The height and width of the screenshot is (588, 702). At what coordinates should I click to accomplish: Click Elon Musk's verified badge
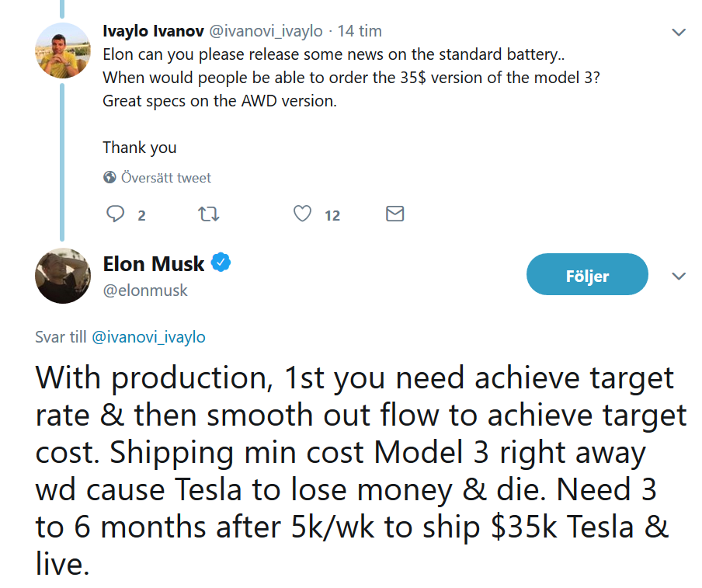(221, 263)
